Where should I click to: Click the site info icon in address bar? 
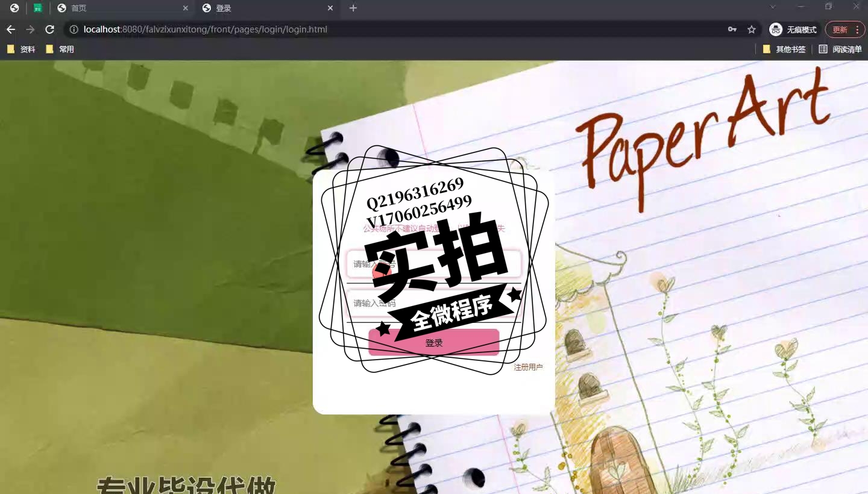74,30
